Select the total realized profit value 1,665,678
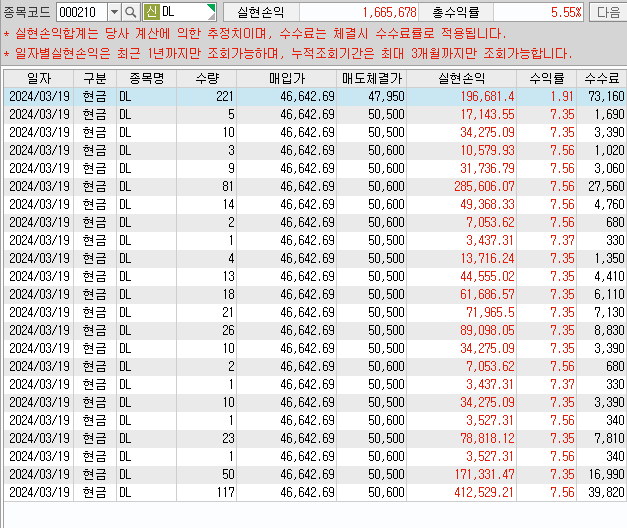The width and height of the screenshot is (627, 528). [x=390, y=12]
